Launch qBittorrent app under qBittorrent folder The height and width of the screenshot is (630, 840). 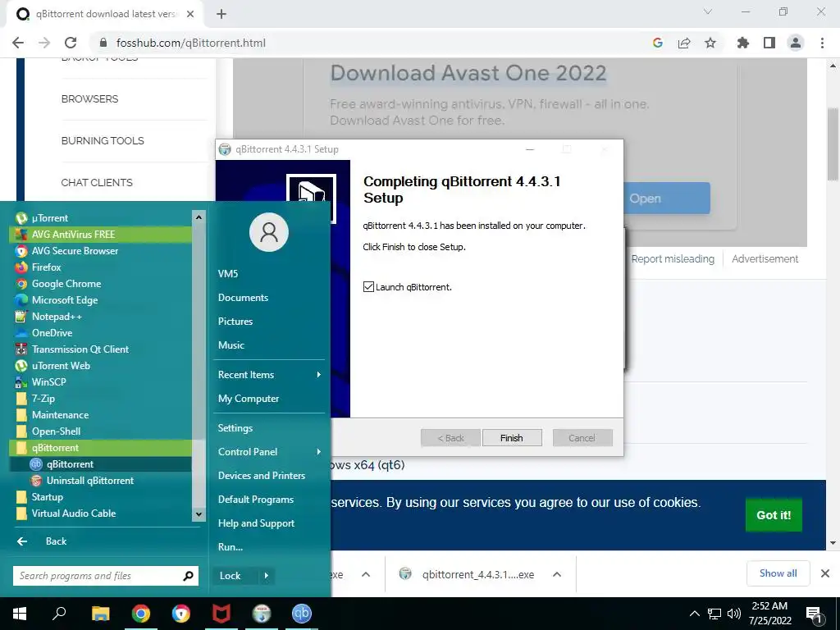pos(100,464)
